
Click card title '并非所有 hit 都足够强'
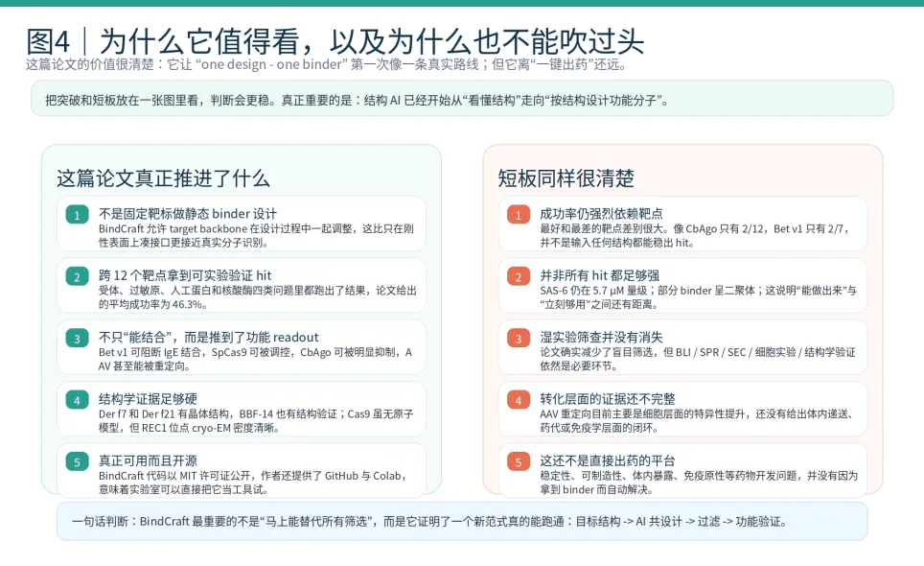point(599,275)
